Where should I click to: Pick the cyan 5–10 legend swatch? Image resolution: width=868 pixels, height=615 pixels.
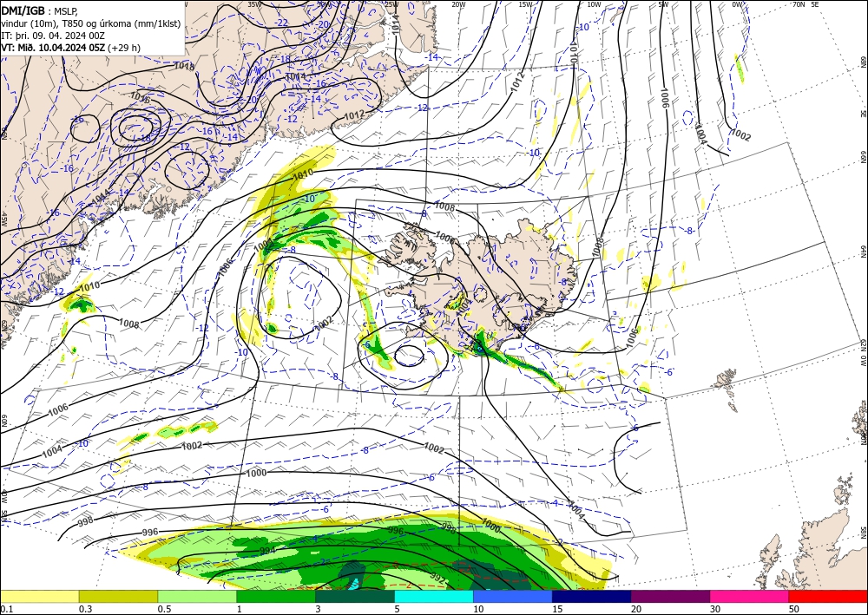(433, 596)
